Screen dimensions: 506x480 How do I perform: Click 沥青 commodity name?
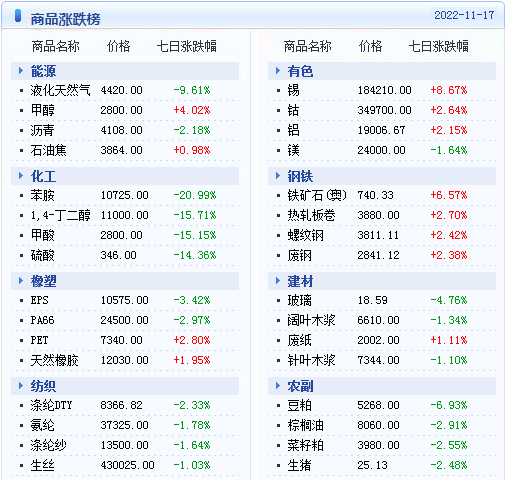(x=42, y=130)
